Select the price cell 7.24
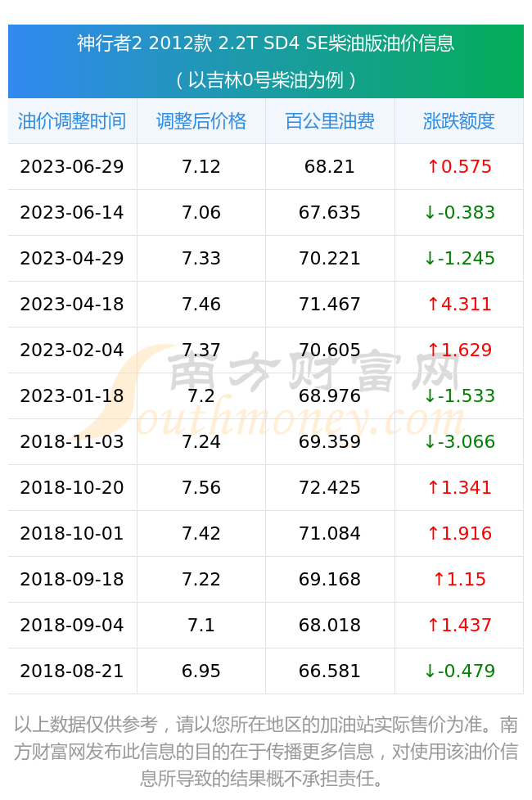 (201, 442)
